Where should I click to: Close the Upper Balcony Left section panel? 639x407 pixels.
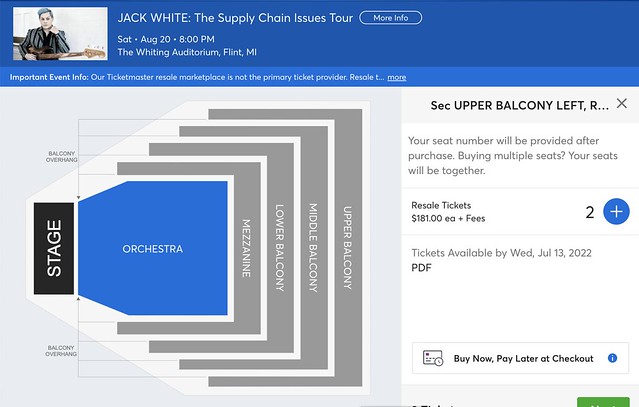621,103
